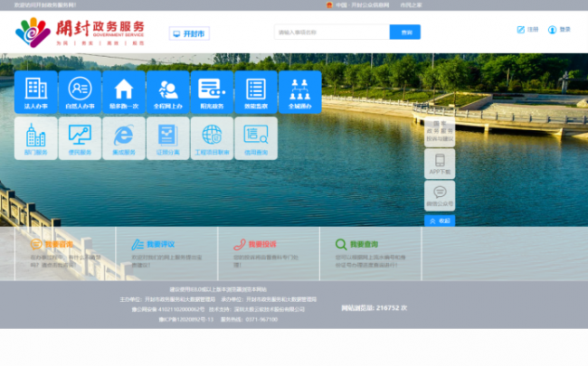Click the 便民服务 monitor chart icon
Viewport: 588px width, 366px height.
[x=80, y=138]
